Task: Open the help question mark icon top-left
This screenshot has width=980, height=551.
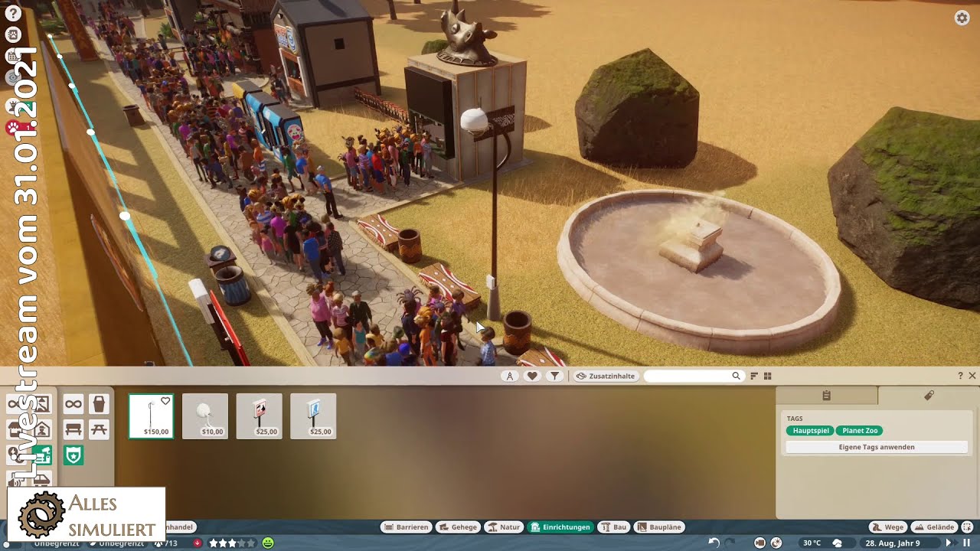Action: click(12, 11)
